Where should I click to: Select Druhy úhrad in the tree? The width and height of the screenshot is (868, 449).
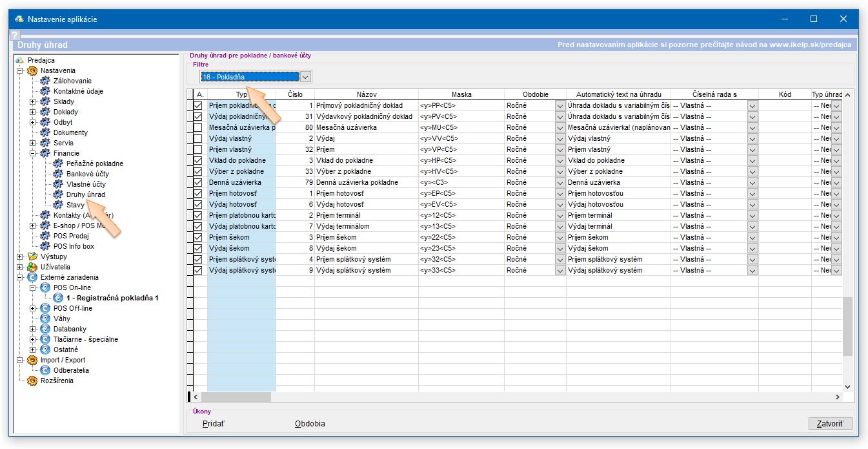85,194
